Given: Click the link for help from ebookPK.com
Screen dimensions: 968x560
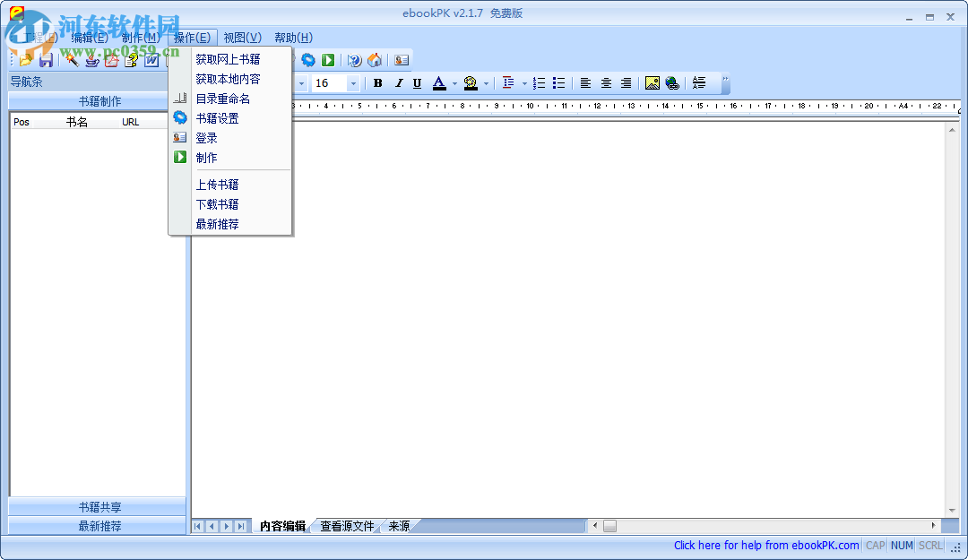Looking at the screenshot, I should (x=766, y=545).
